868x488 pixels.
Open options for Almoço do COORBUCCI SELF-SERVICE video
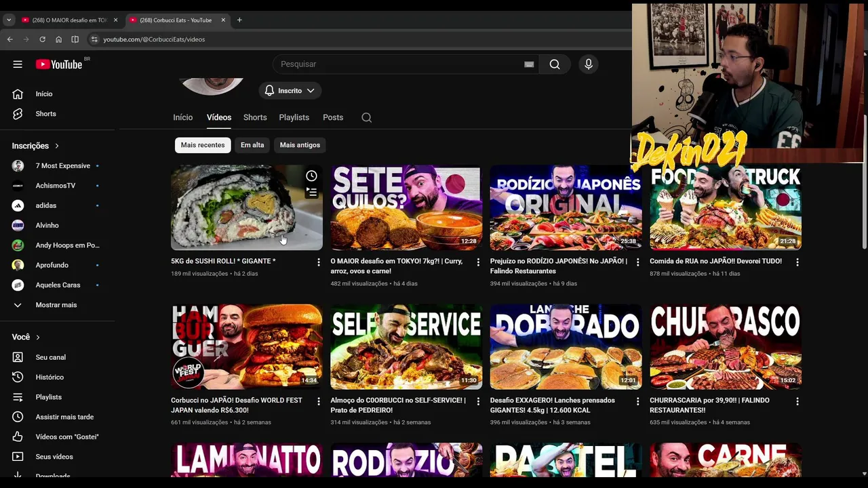478,401
